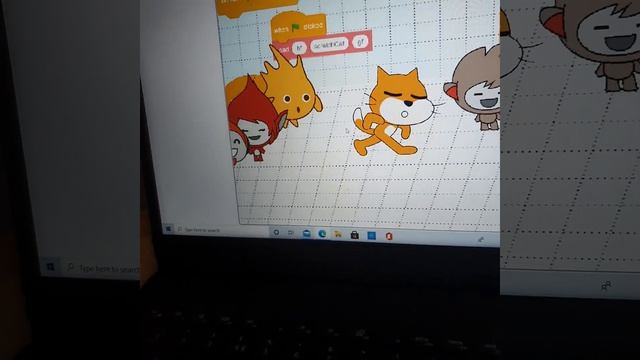The image size is (640, 360).
Task: Open the red Office icon on the taskbar
Action: [x=389, y=236]
